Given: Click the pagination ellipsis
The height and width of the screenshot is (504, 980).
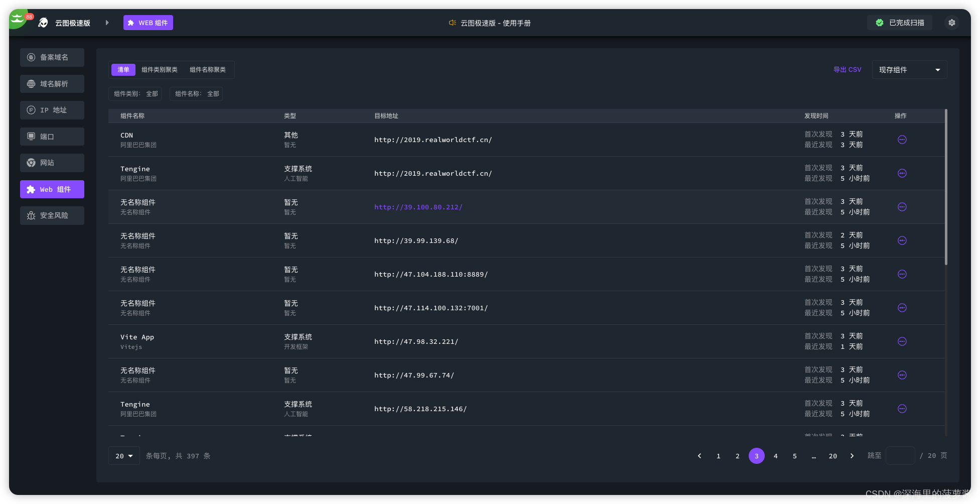Looking at the screenshot, I should coord(813,456).
